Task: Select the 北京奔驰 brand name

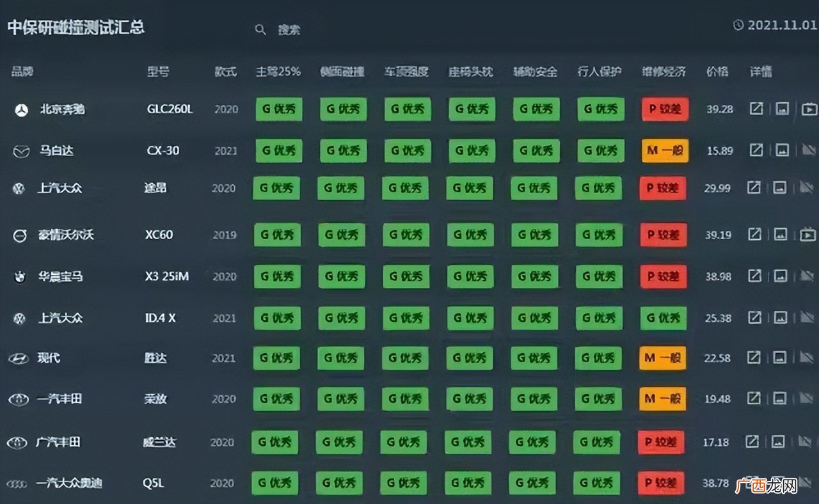Action: pos(62,109)
